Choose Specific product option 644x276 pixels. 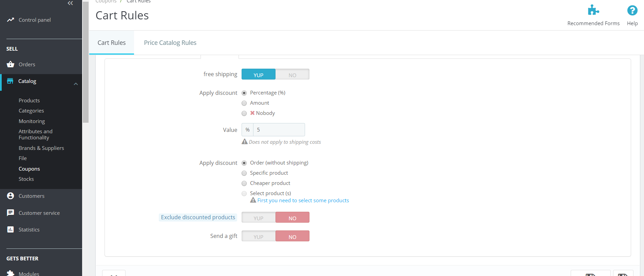[244, 173]
